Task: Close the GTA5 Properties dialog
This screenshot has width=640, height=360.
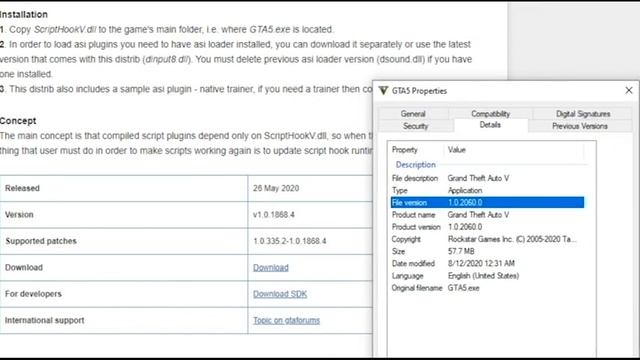Action: [629, 90]
